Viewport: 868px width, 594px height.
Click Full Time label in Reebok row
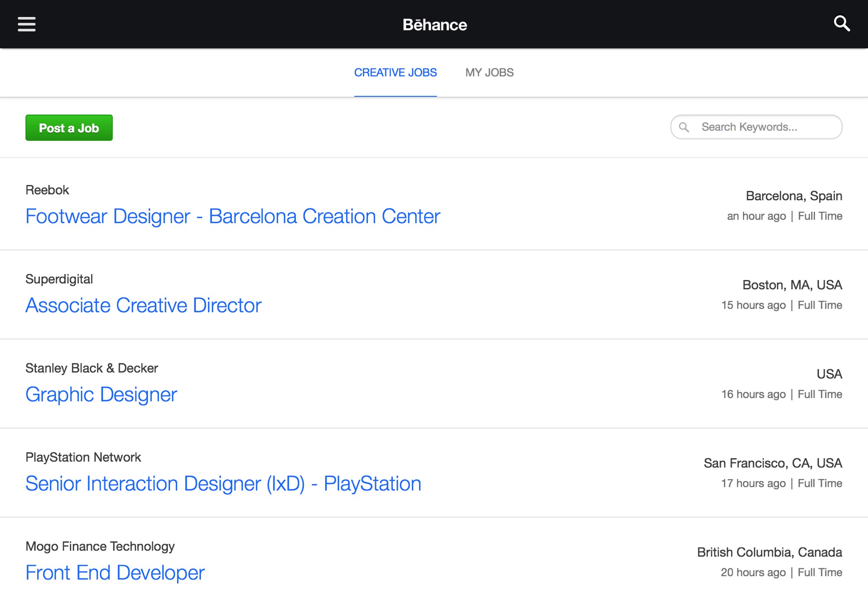[820, 216]
